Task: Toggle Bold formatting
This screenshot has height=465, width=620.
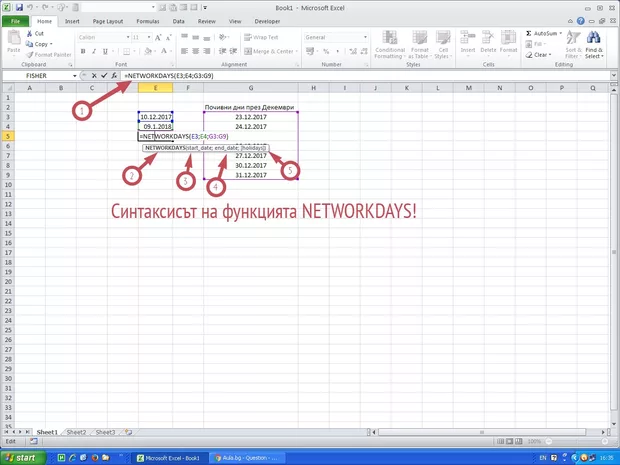Action: (x=83, y=51)
